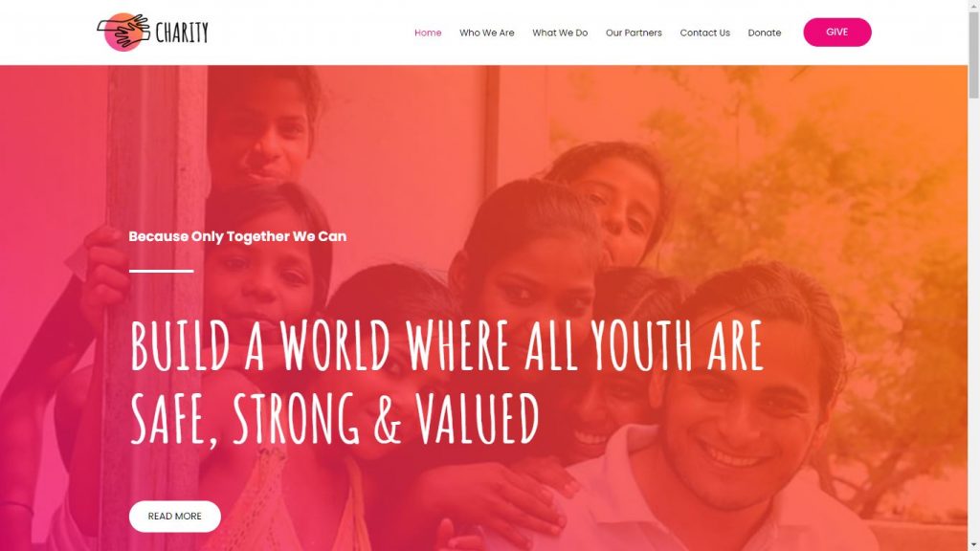Click the white divider line under tagline

point(161,271)
